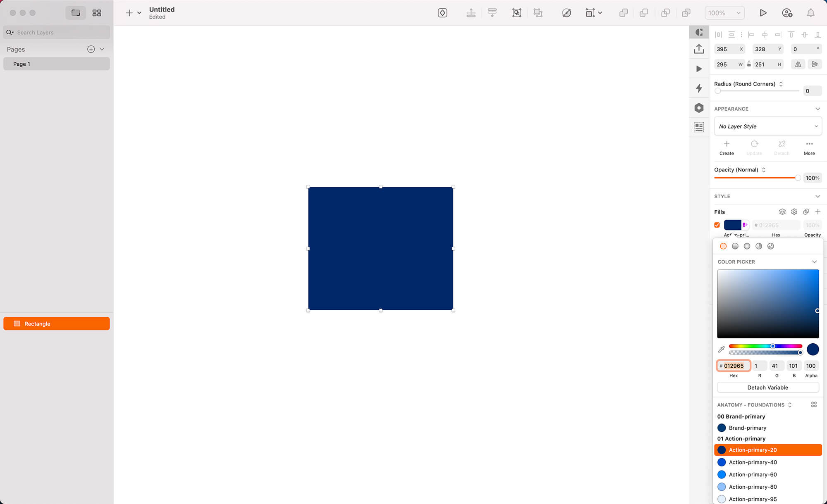The image size is (827, 504).
Task: Click the Create layer style button
Action: (727, 147)
